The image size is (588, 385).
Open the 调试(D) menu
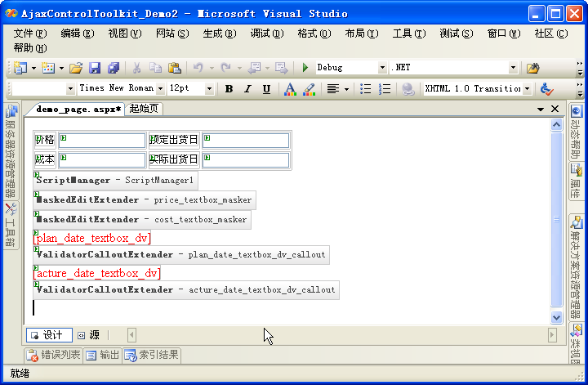coord(267,34)
